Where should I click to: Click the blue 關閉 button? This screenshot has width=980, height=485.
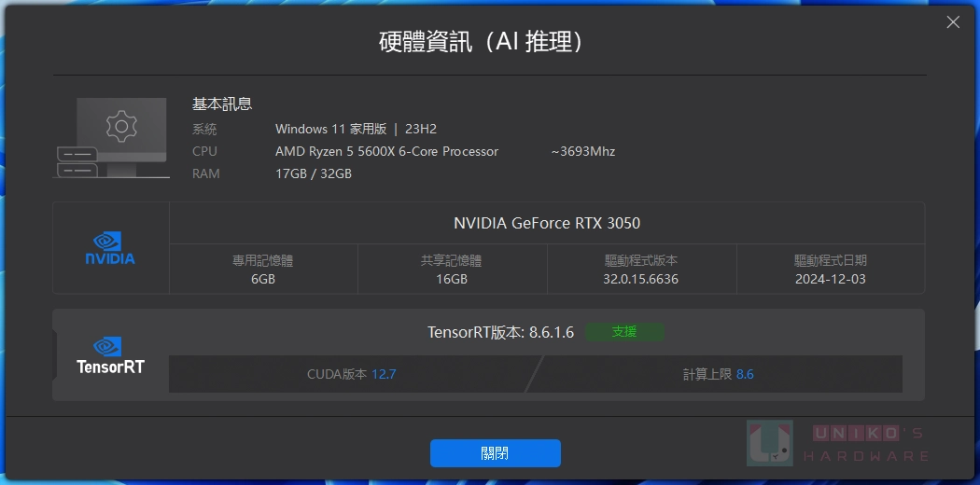[x=495, y=453]
